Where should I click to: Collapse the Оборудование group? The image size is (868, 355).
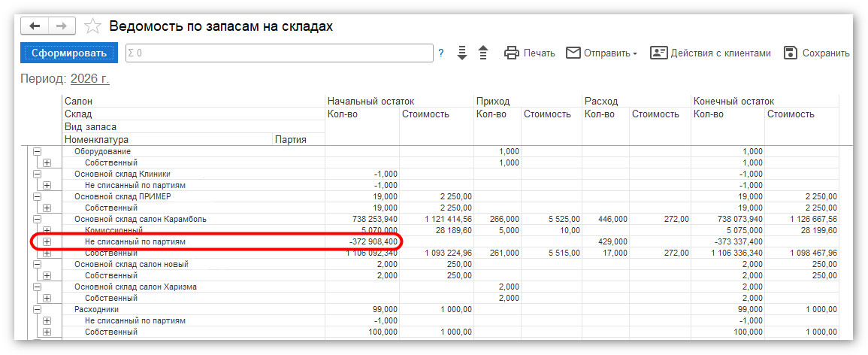coord(38,151)
